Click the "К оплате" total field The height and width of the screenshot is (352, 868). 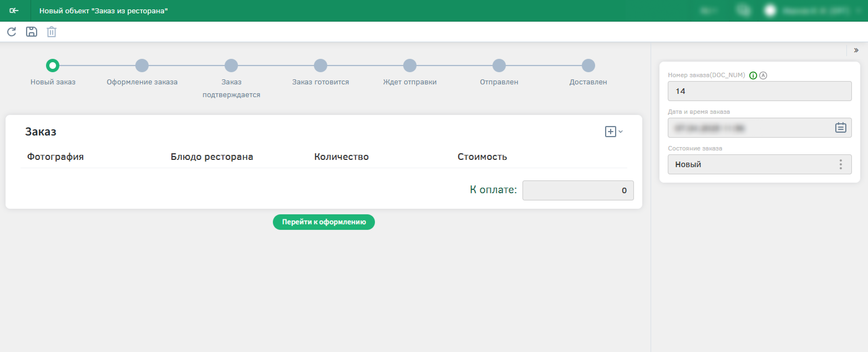click(x=578, y=190)
